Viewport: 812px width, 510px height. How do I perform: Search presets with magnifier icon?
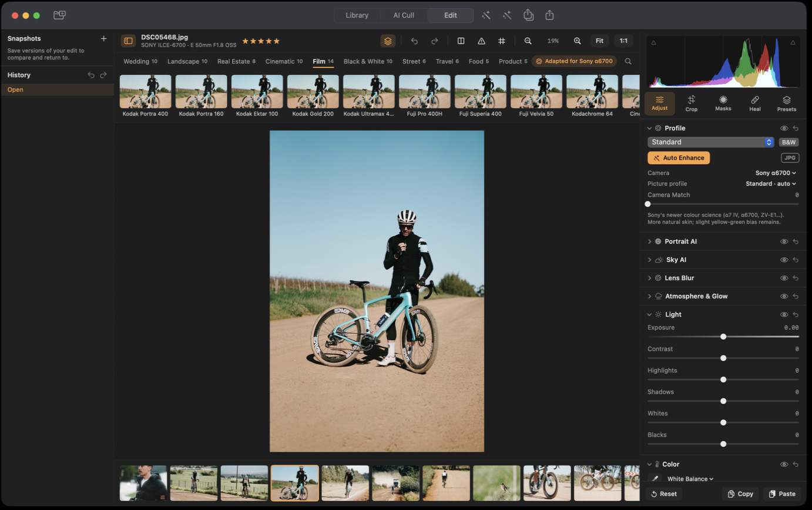(628, 61)
